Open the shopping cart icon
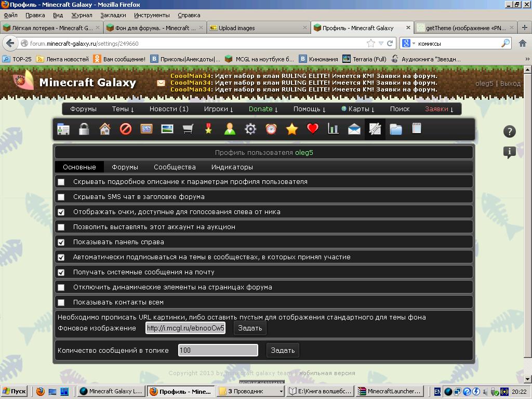The width and height of the screenshot is (532, 399). coord(188,129)
